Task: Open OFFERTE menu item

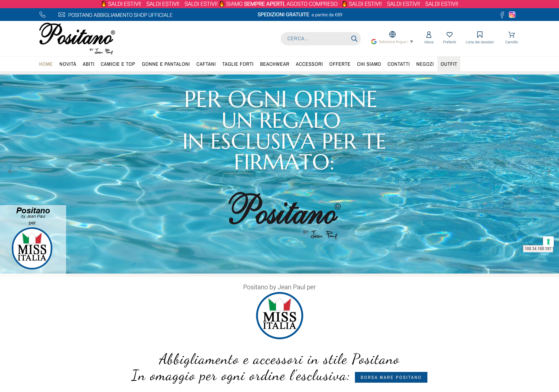Action: coord(340,64)
